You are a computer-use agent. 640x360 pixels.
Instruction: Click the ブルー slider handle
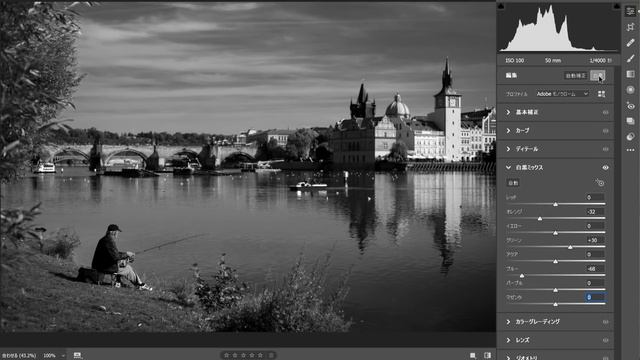click(522, 276)
